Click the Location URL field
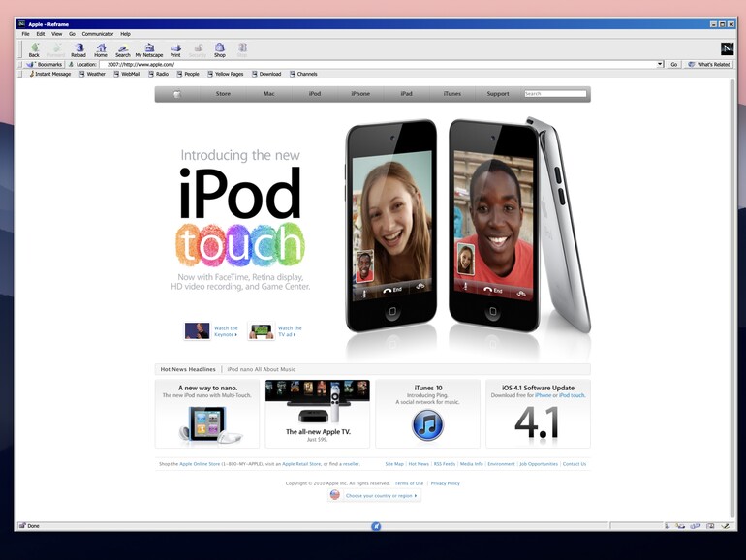The image size is (746, 560). coord(378,64)
